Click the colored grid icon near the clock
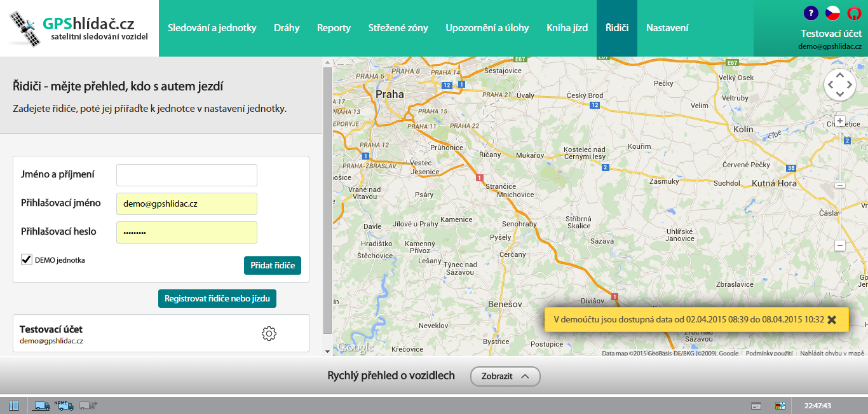Screen dimensions: 868x414 780,405
